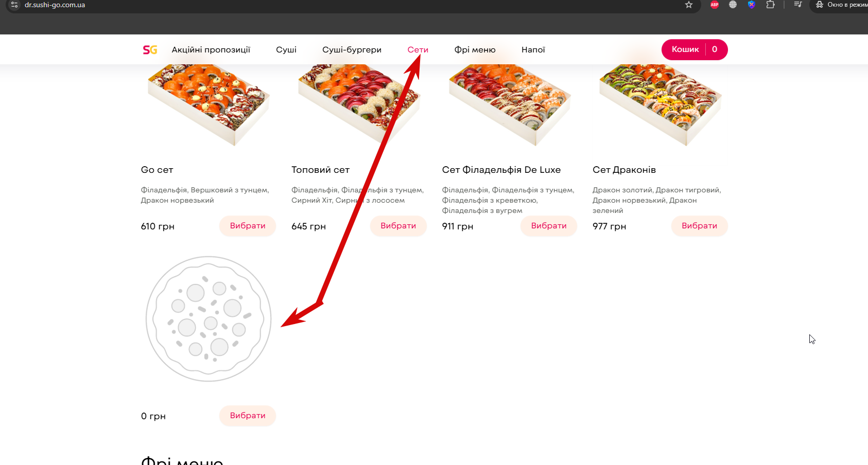This screenshot has width=868, height=465.
Task: Click the placeholder pizza image
Action: click(x=209, y=319)
